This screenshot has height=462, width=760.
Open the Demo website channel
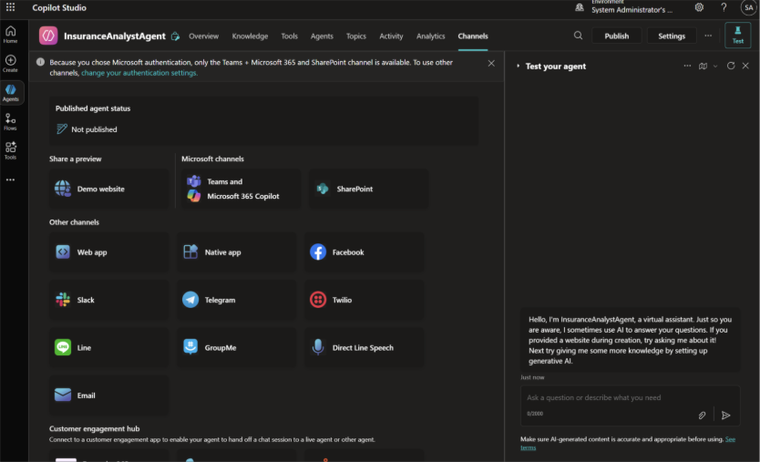coord(109,189)
